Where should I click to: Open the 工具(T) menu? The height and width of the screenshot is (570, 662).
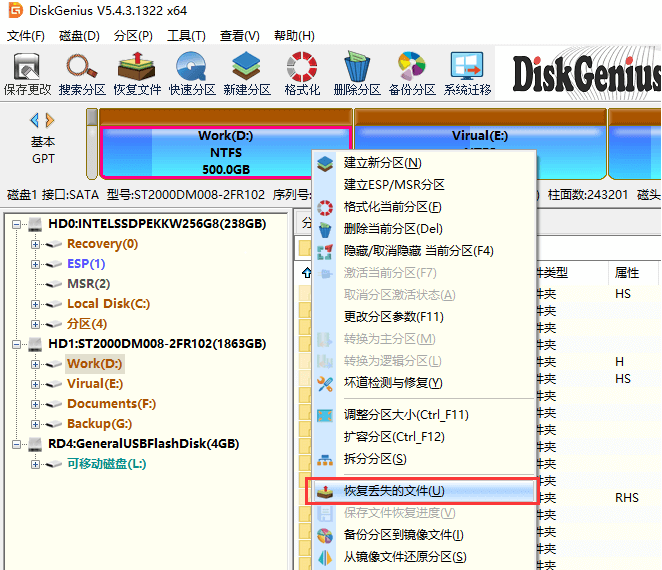pos(186,36)
